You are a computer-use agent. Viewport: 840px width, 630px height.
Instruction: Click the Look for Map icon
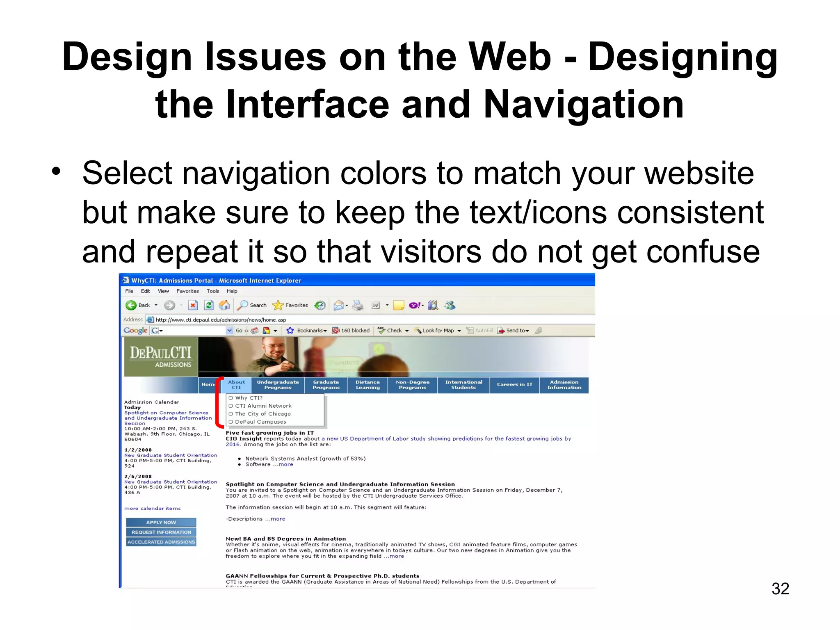(x=418, y=331)
